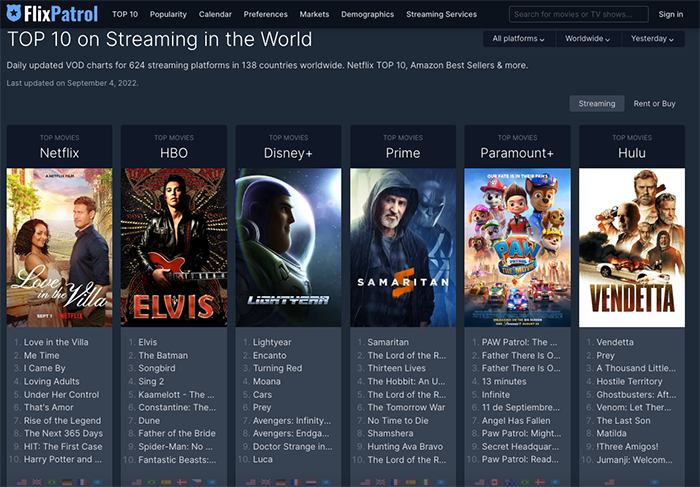Select the Streaming tab
The width and height of the screenshot is (700, 487).
pos(597,104)
